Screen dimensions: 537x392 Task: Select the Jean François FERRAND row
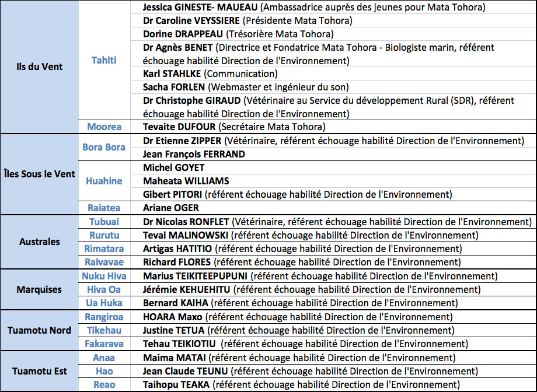click(x=333, y=154)
